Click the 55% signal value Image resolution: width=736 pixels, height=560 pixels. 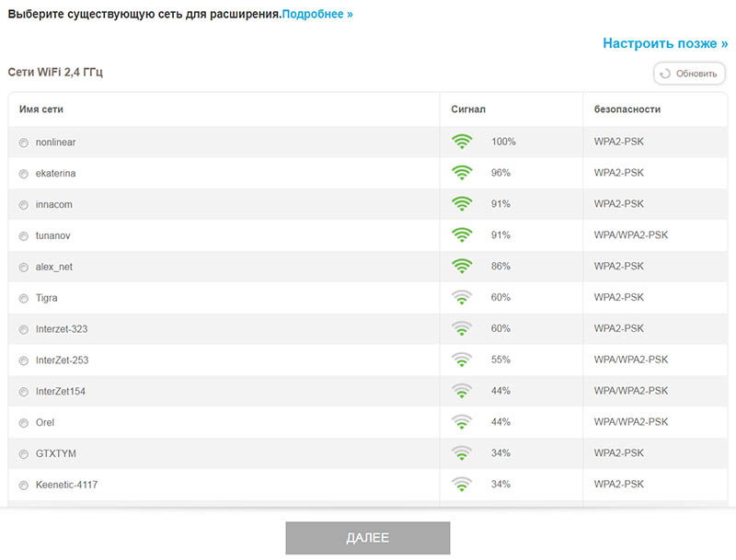point(500,360)
